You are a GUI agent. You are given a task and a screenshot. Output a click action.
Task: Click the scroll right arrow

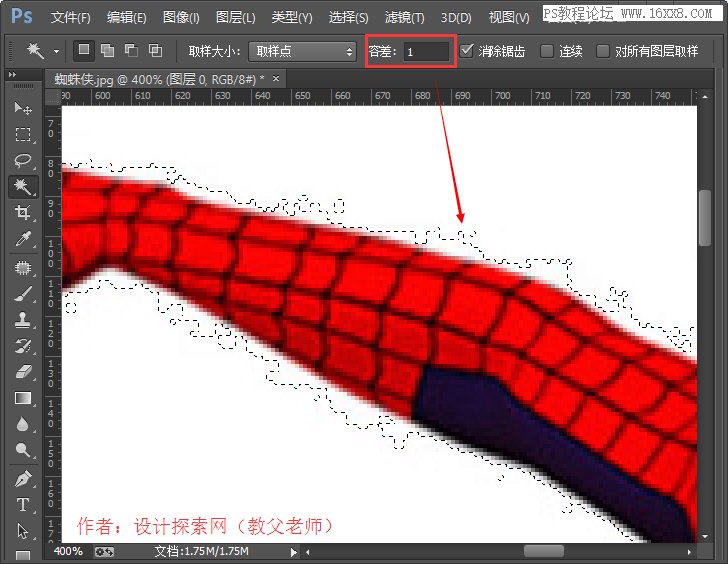tap(689, 552)
